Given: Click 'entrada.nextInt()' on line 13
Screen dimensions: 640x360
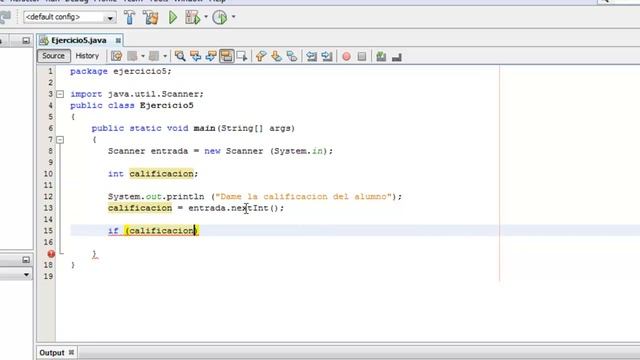Looking at the screenshot, I should point(233,208).
